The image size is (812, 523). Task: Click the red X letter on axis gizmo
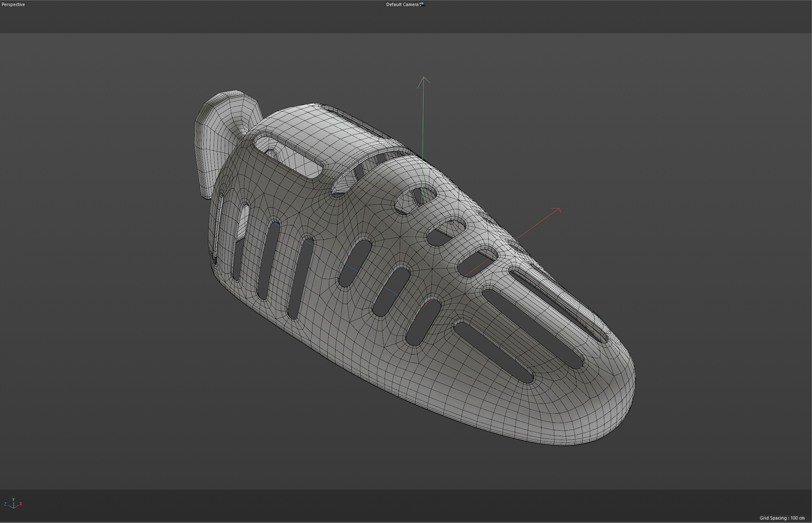tap(21, 504)
